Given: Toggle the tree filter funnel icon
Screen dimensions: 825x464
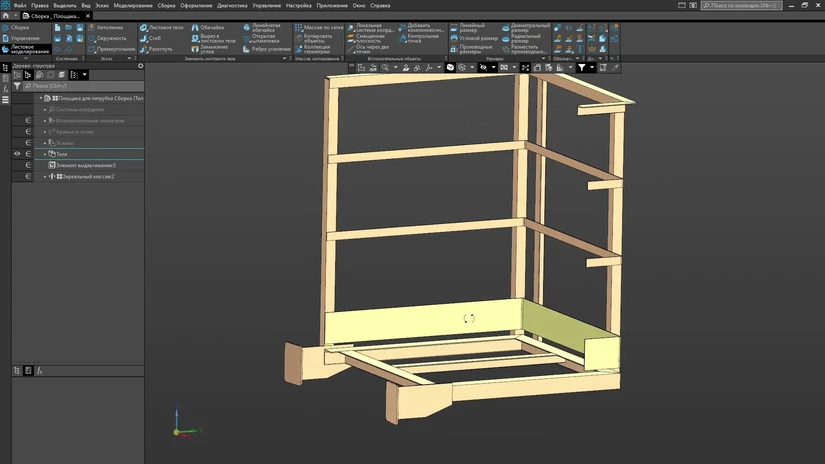Looking at the screenshot, I should (x=17, y=86).
